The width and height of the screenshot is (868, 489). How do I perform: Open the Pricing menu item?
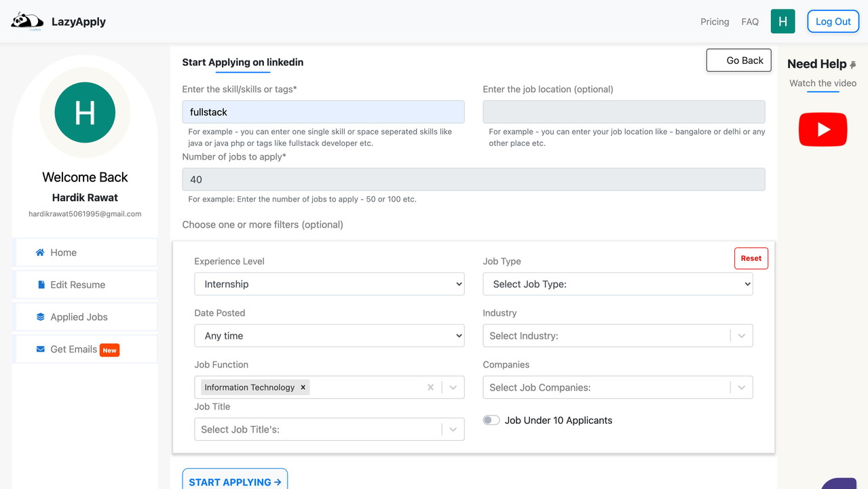[714, 21]
